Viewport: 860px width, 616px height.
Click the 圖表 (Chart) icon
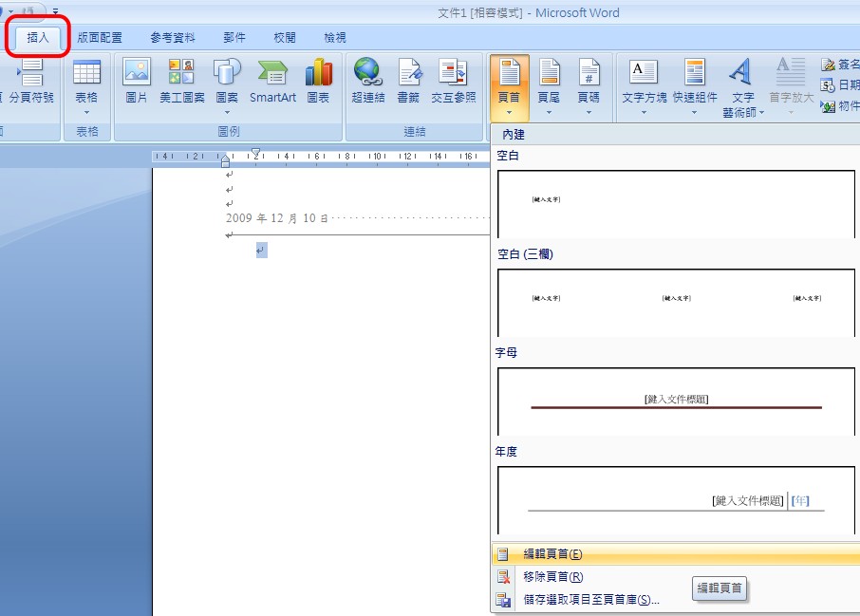pyautogui.click(x=318, y=80)
